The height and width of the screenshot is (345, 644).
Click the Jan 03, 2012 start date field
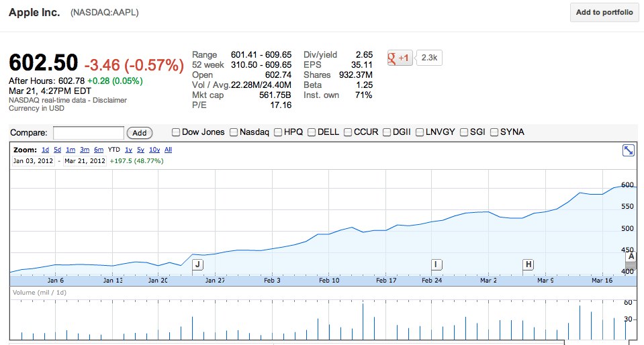tap(34, 161)
